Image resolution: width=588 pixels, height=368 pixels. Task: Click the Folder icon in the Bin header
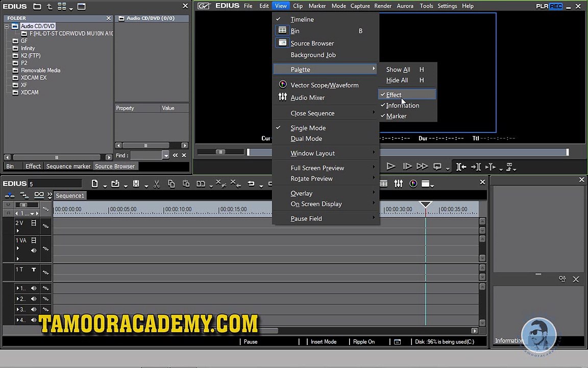pyautogui.click(x=37, y=6)
